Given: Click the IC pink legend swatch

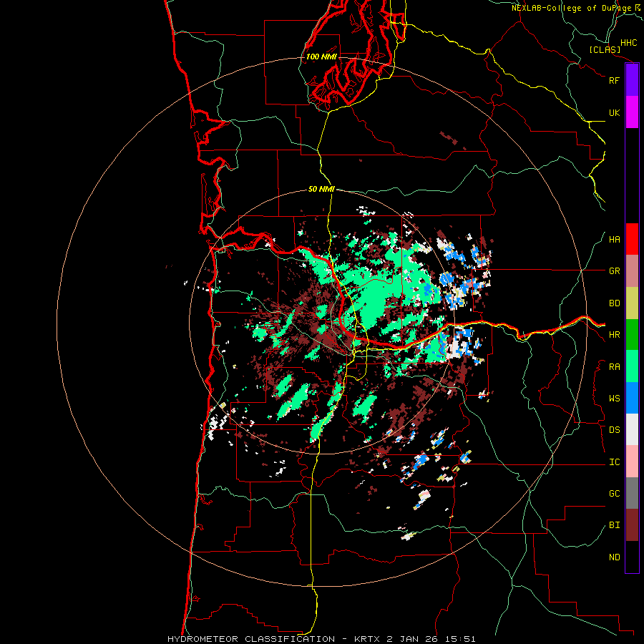Looking at the screenshot, I should [x=632, y=462].
